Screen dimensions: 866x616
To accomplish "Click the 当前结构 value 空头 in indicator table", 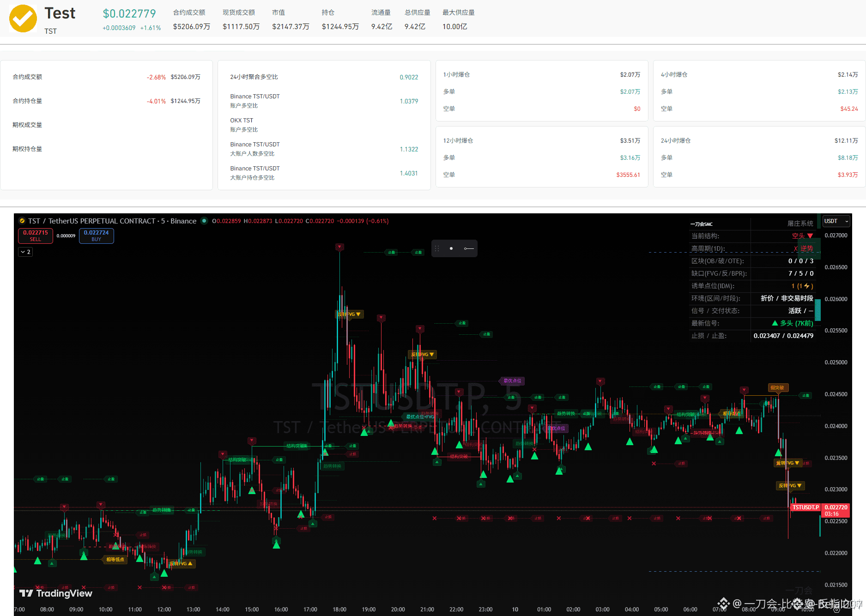I will (x=802, y=236).
